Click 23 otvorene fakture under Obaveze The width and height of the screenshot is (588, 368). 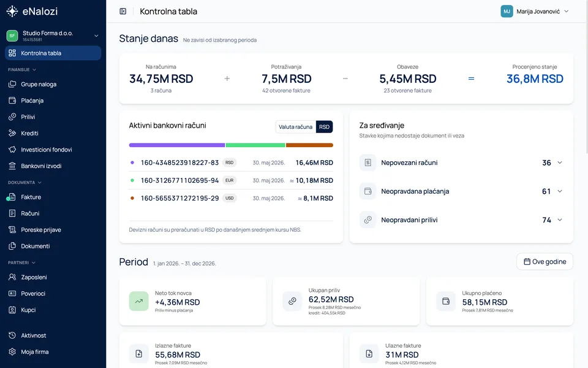(408, 91)
